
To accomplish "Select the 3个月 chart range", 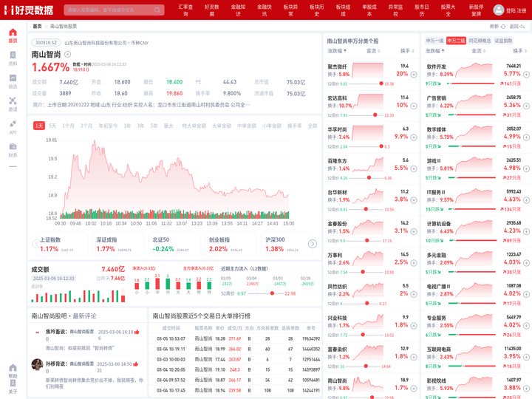I will tap(86, 126).
